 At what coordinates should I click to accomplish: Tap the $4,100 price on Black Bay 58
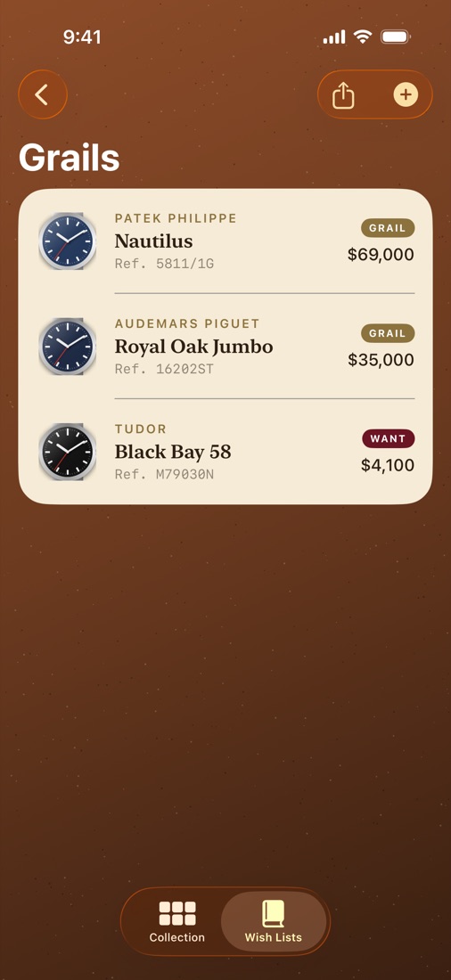387,465
